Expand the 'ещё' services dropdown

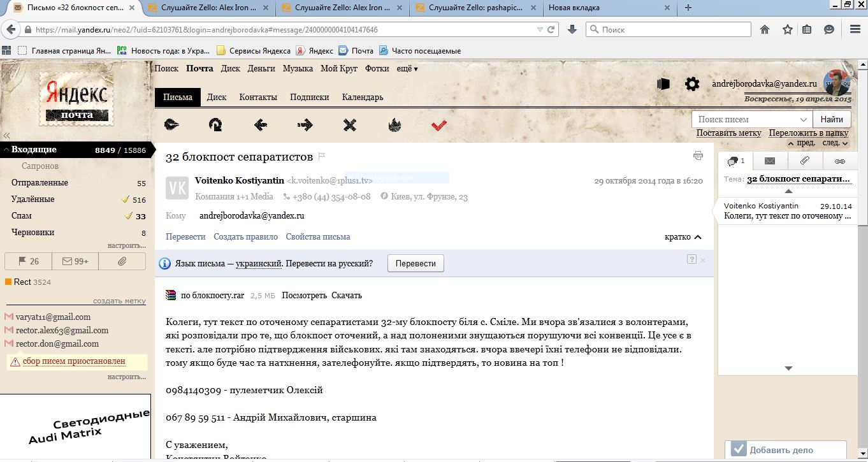[x=407, y=69]
